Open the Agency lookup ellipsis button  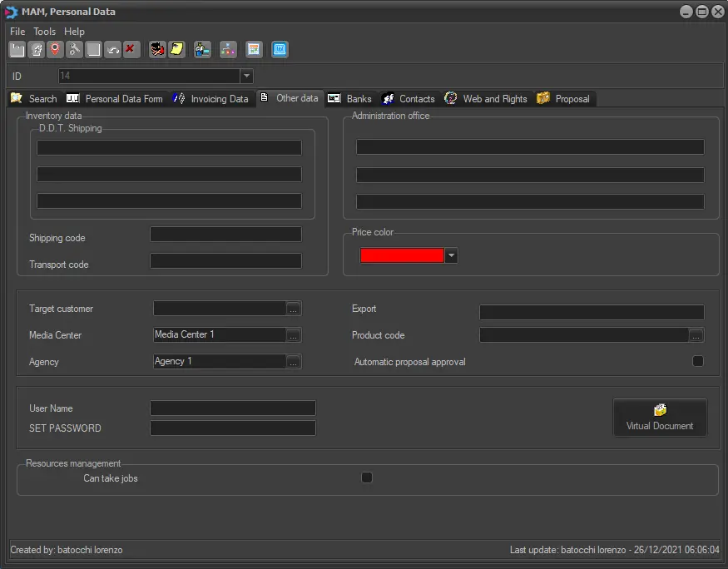click(x=294, y=362)
